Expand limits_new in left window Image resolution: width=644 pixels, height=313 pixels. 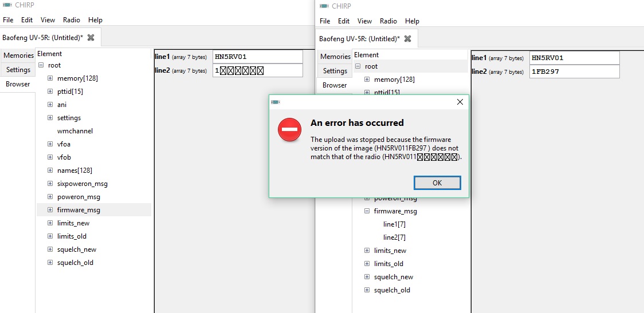[50, 223]
